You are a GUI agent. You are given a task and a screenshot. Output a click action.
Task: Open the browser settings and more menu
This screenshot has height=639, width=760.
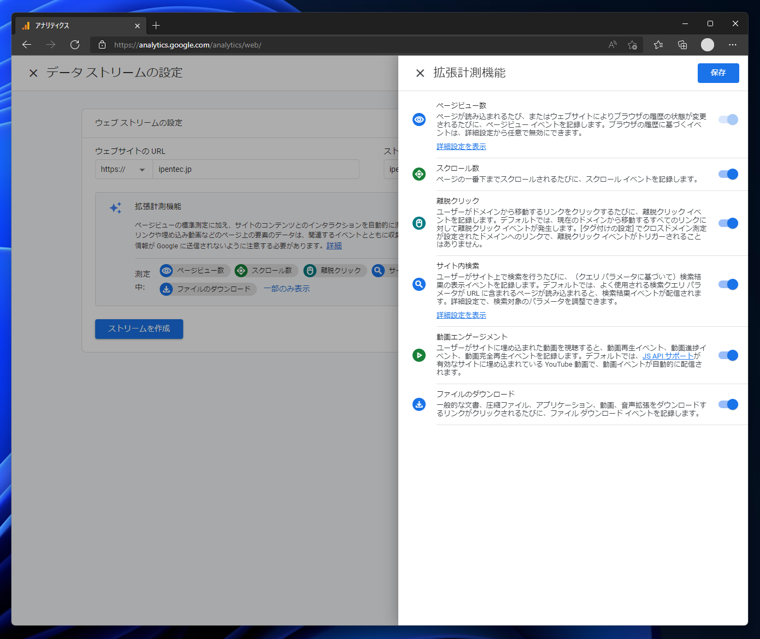click(x=732, y=45)
